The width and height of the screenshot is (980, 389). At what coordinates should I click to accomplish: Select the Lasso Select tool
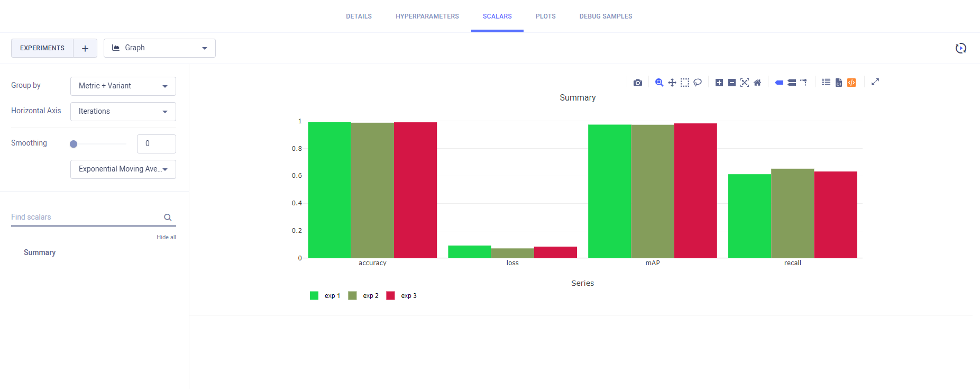(698, 83)
